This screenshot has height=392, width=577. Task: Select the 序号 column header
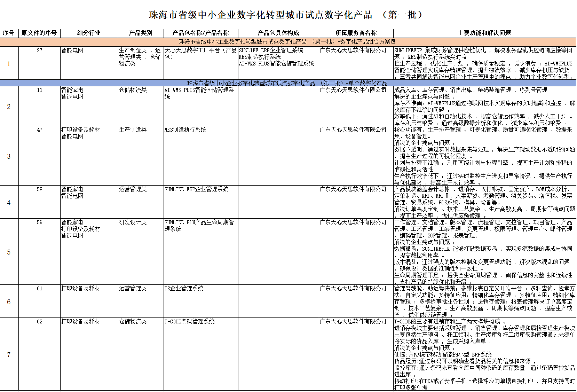[x=9, y=33]
